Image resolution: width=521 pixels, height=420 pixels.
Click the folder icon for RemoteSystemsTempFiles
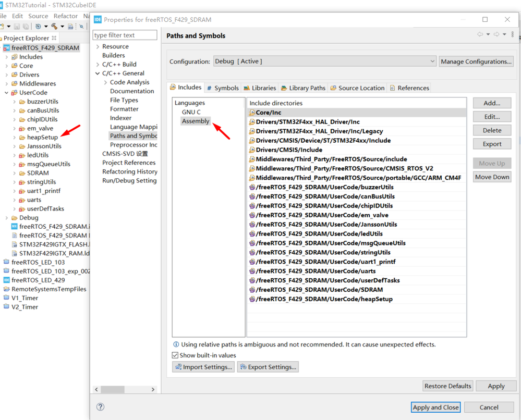[x=6, y=289]
